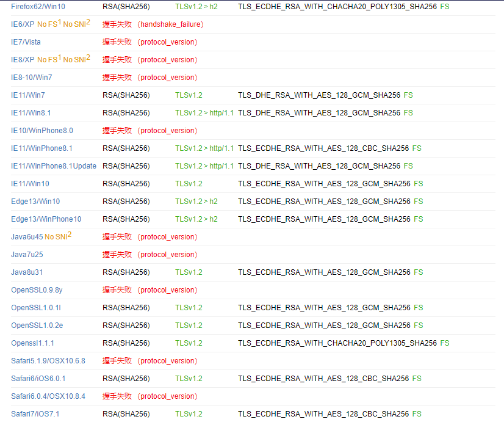Open the IE8/XP client link

click(x=23, y=59)
